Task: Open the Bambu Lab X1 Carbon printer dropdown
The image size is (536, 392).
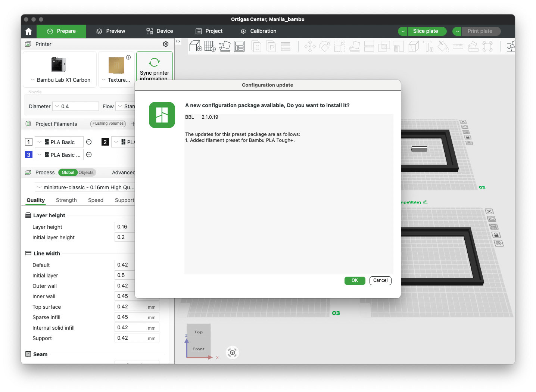Action: (60, 80)
